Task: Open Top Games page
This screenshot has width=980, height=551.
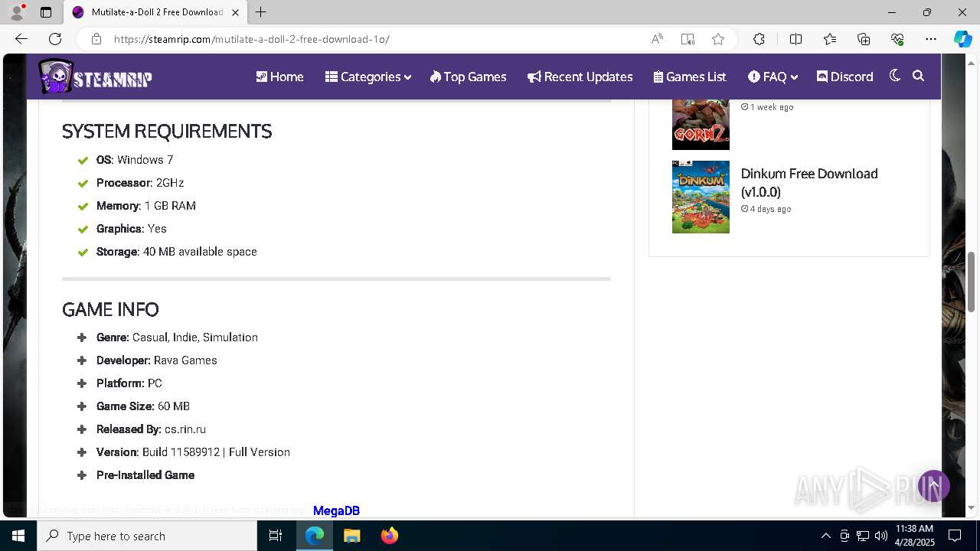Action: [468, 77]
